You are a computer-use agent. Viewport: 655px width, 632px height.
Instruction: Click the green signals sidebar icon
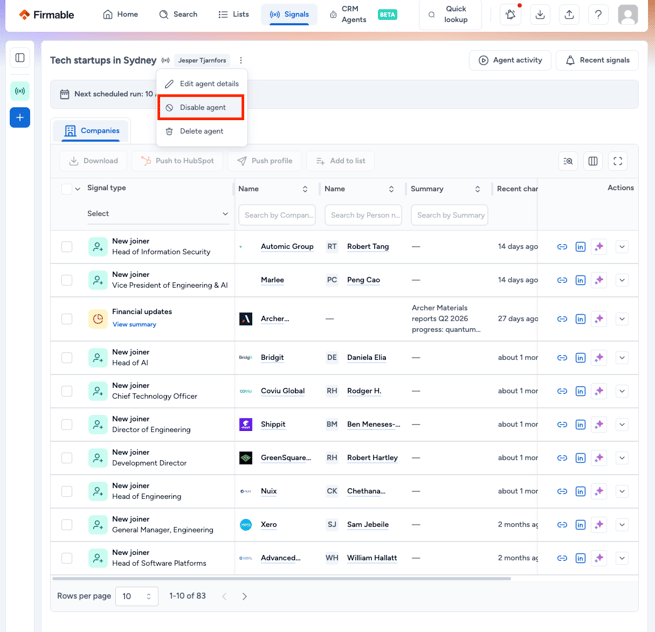point(20,91)
